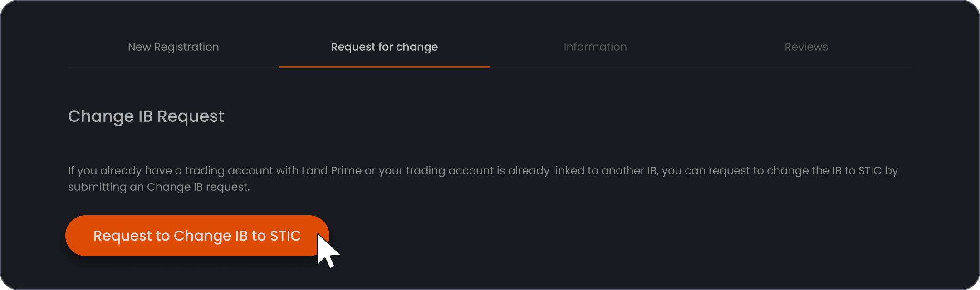The image size is (980, 290).
Task: Click the word "STIC" in the paragraph text
Action: (x=870, y=171)
